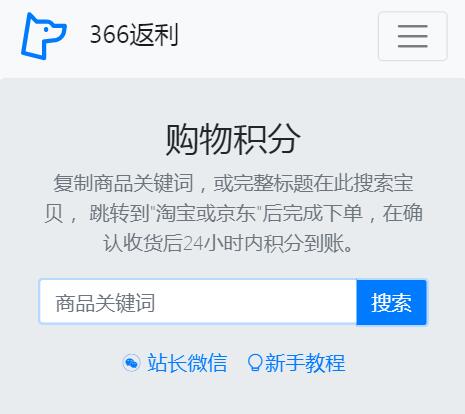The image size is (465, 414).
Task: Open the 新手教程 link
Action: click(305, 363)
